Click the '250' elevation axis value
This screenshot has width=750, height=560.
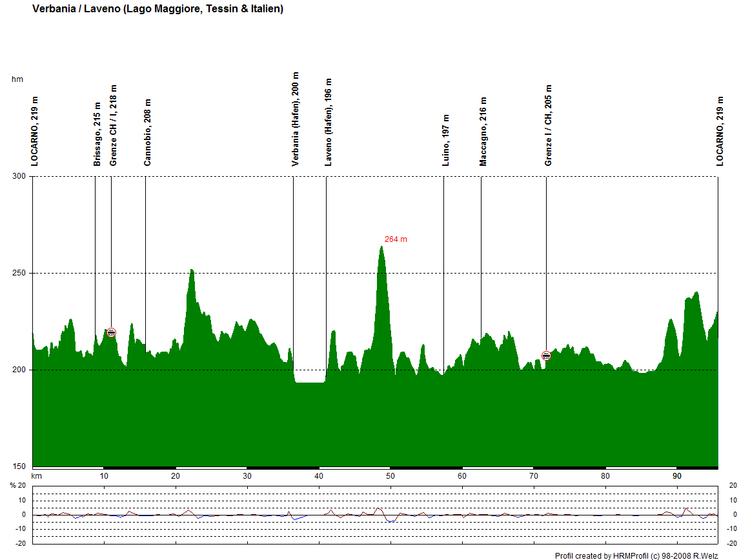(x=19, y=273)
